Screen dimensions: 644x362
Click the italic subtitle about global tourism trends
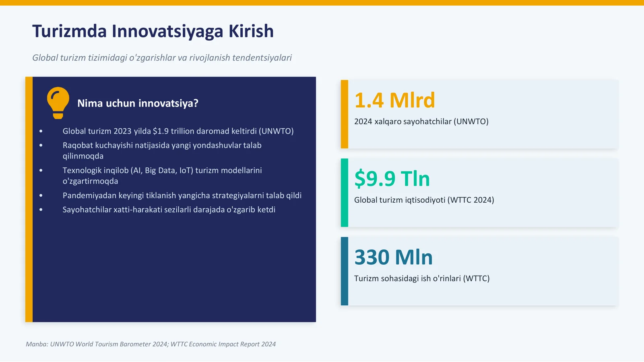pos(162,58)
